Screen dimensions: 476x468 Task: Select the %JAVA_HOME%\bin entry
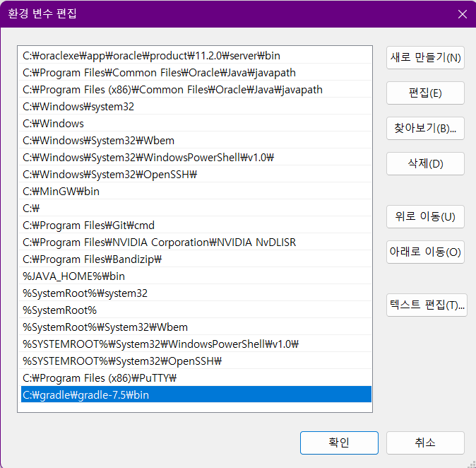point(196,276)
